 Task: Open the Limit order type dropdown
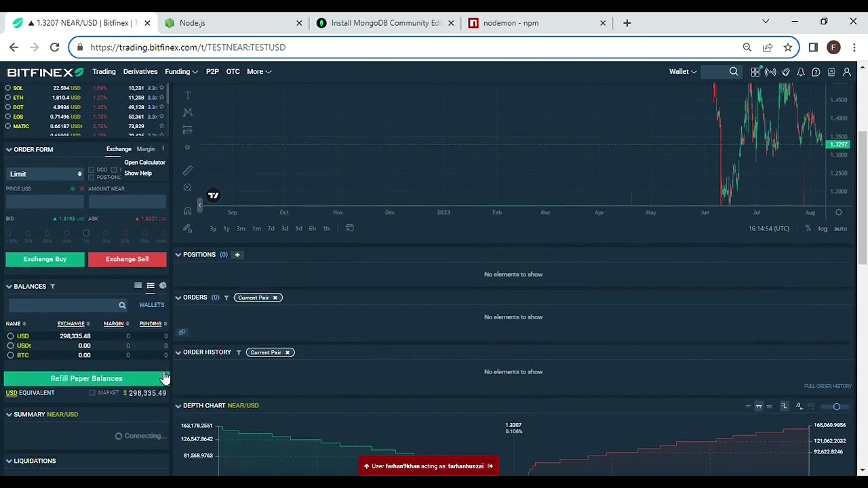point(45,174)
